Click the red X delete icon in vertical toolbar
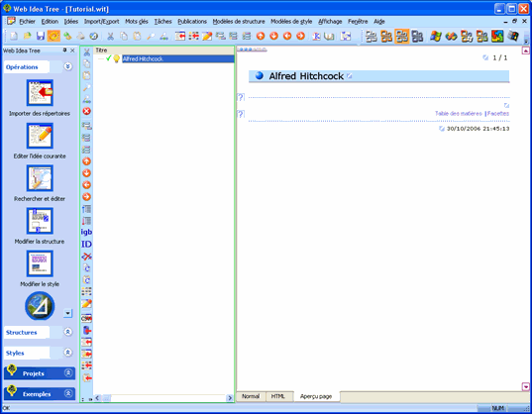 pyautogui.click(x=87, y=111)
